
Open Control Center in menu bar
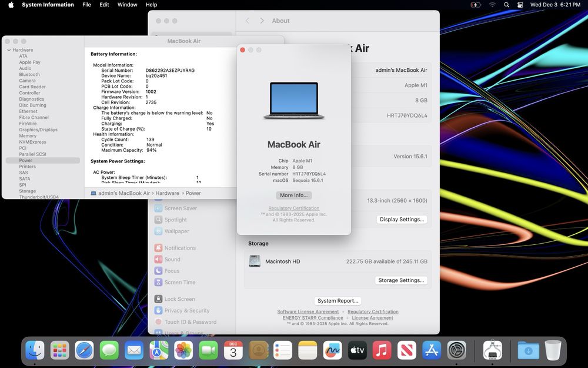tap(520, 5)
